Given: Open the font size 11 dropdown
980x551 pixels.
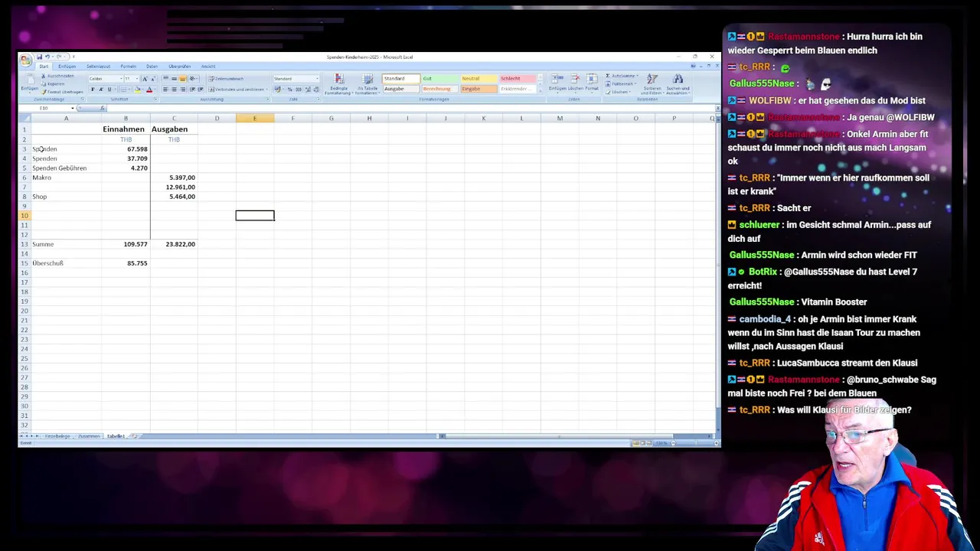Looking at the screenshot, I should tap(137, 79).
